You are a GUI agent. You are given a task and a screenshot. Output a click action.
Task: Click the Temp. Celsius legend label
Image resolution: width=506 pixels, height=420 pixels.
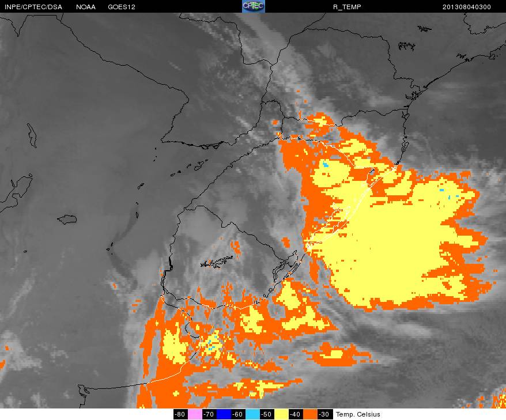tap(358, 414)
